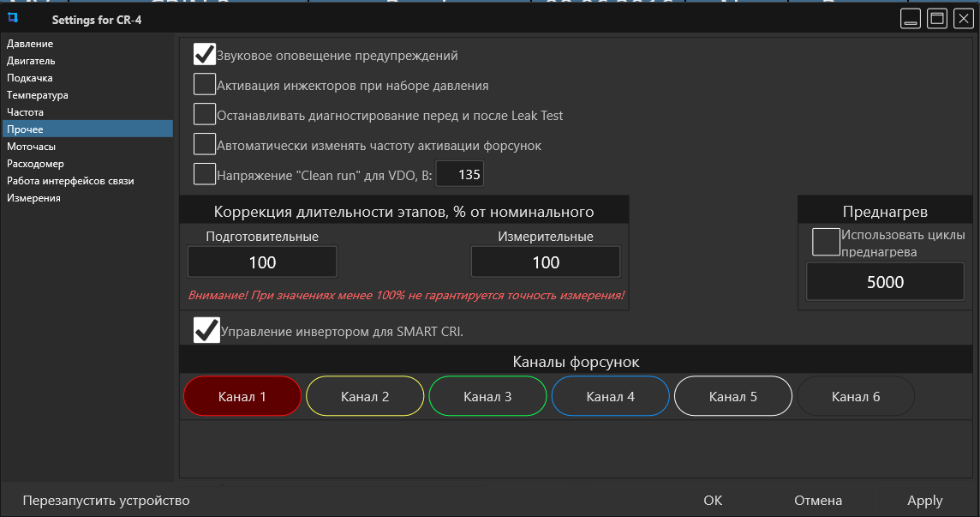Enable Активация инжекторов при наборе давления
Viewport: 980px width, 517px height.
click(x=205, y=84)
